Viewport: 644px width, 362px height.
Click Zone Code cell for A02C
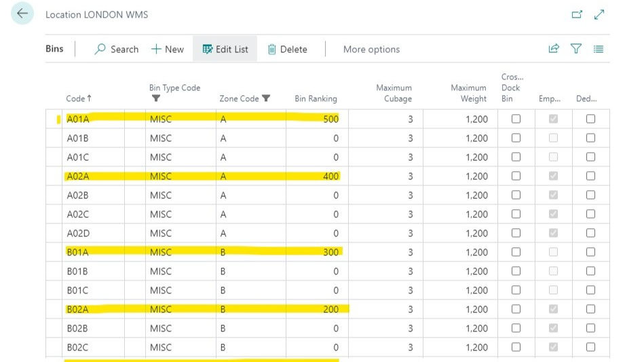click(251, 214)
